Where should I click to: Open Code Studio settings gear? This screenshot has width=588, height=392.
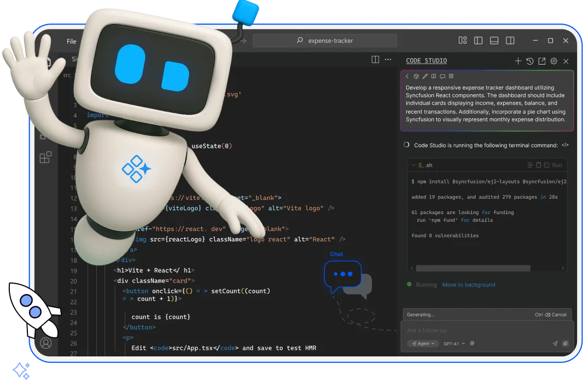pos(554,61)
